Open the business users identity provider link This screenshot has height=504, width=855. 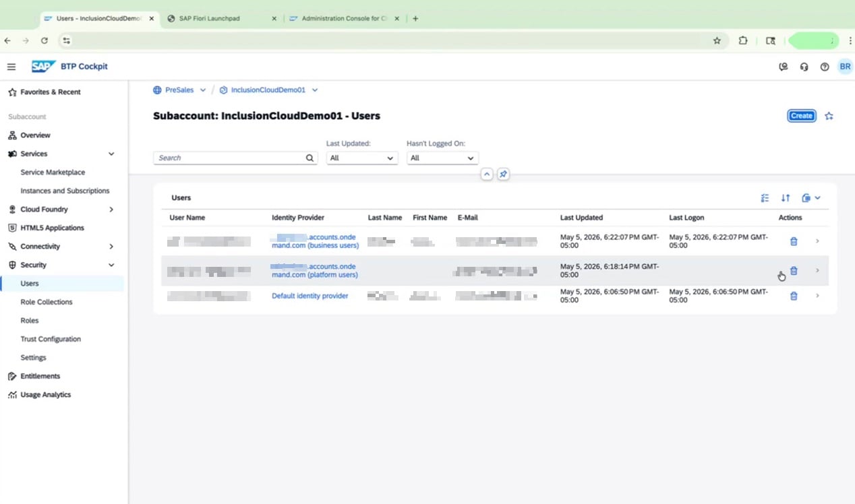(315, 241)
